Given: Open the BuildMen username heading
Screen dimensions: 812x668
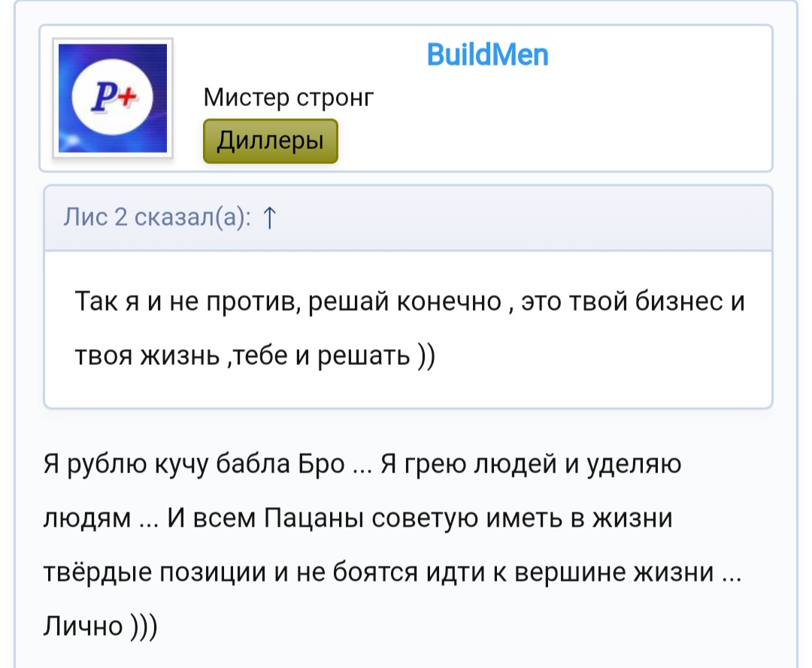Looking at the screenshot, I should click(487, 53).
